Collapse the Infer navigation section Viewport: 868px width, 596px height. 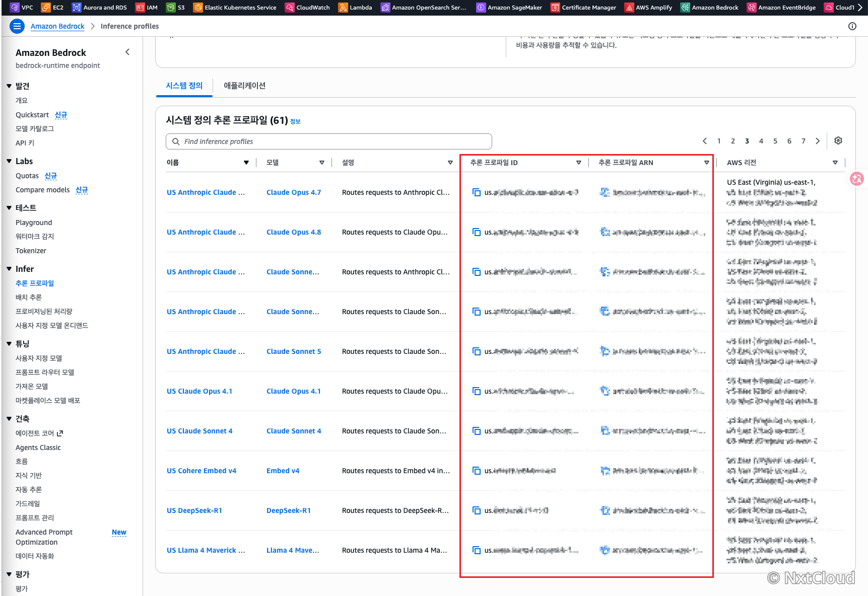click(x=9, y=269)
